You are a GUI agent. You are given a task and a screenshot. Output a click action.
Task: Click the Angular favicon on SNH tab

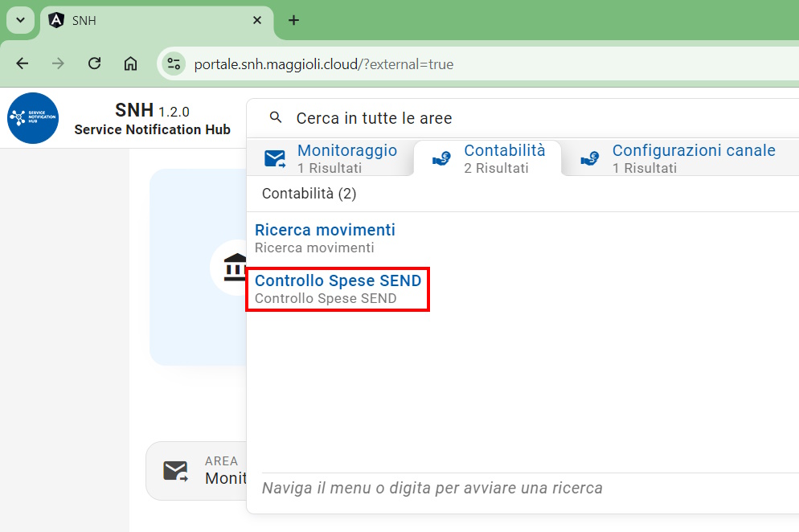coord(56,20)
